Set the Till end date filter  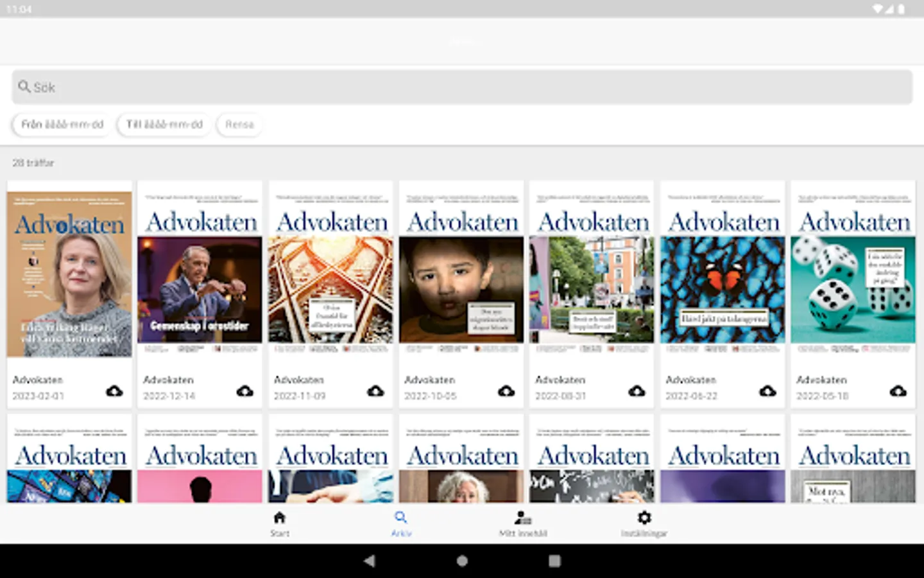(x=164, y=124)
